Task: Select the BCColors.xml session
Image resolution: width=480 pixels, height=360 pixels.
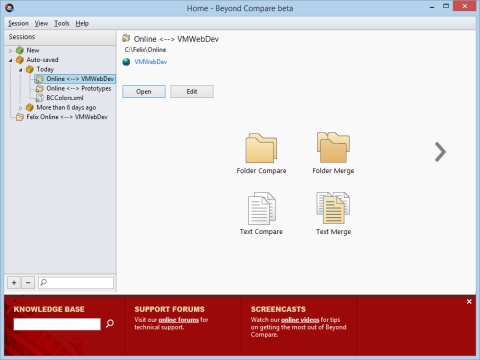Action: [65, 98]
